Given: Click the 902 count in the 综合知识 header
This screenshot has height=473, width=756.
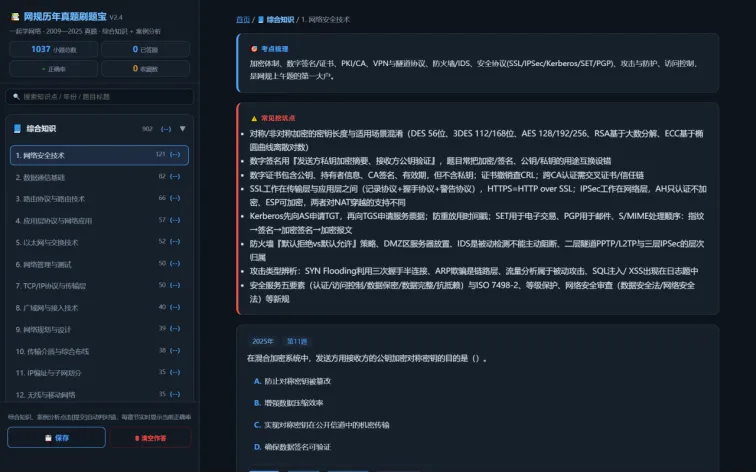Looking at the screenshot, I should (147, 129).
